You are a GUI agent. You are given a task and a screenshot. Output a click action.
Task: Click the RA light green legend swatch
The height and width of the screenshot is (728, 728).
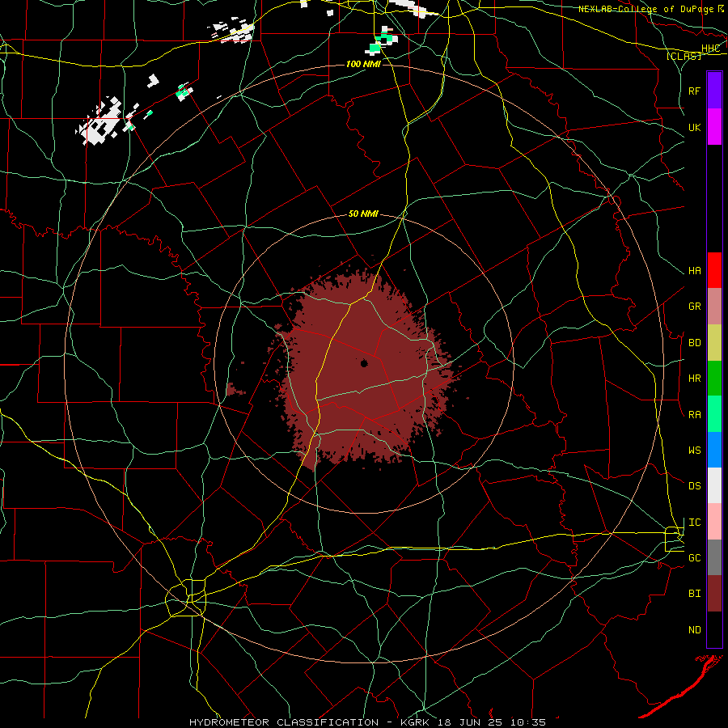pyautogui.click(x=714, y=414)
